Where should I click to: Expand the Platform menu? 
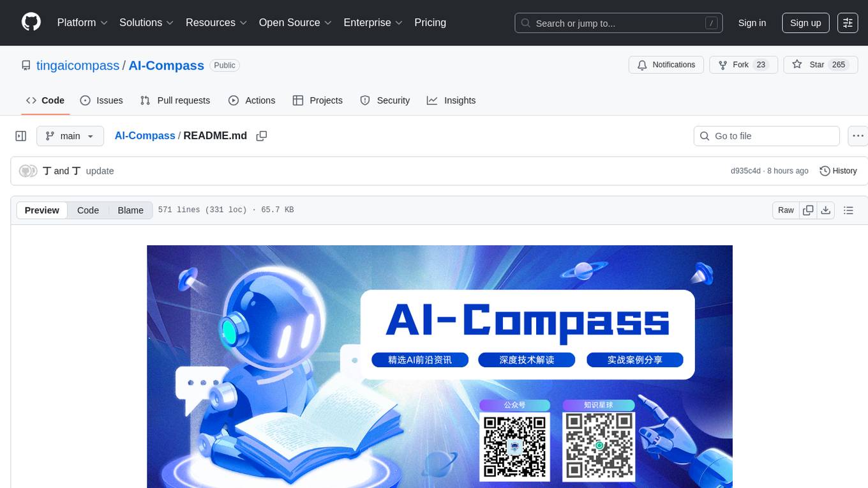pyautogui.click(x=82, y=22)
